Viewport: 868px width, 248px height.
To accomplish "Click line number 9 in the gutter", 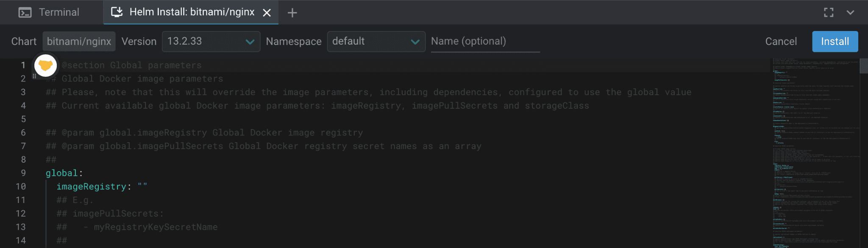I will (23, 173).
